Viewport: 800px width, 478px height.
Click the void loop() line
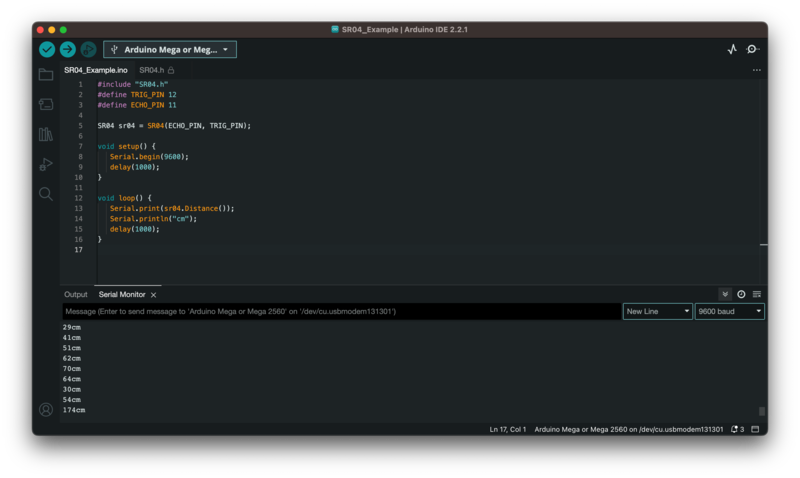click(x=124, y=198)
